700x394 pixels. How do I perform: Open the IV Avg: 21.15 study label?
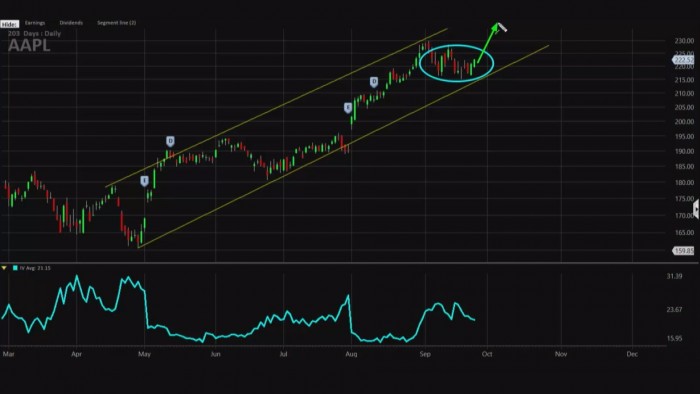pyautogui.click(x=35, y=268)
